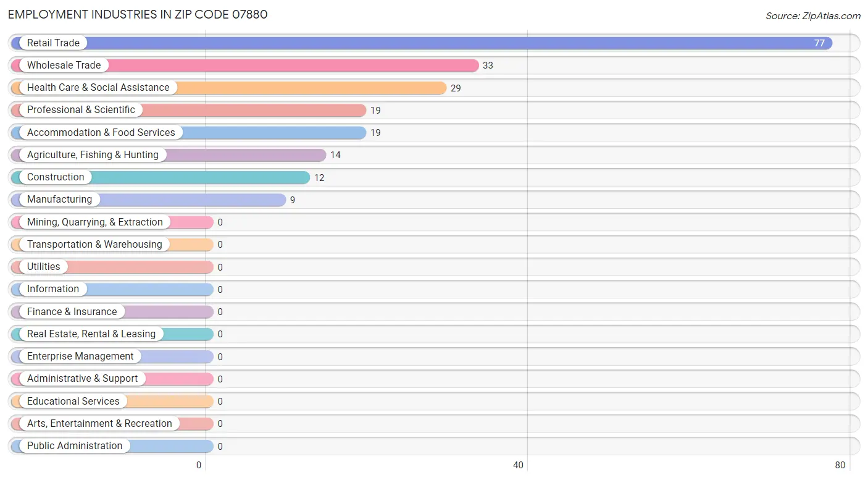The width and height of the screenshot is (868, 480).
Task: Click the Wholesale Trade value 33
Action: pyautogui.click(x=488, y=65)
